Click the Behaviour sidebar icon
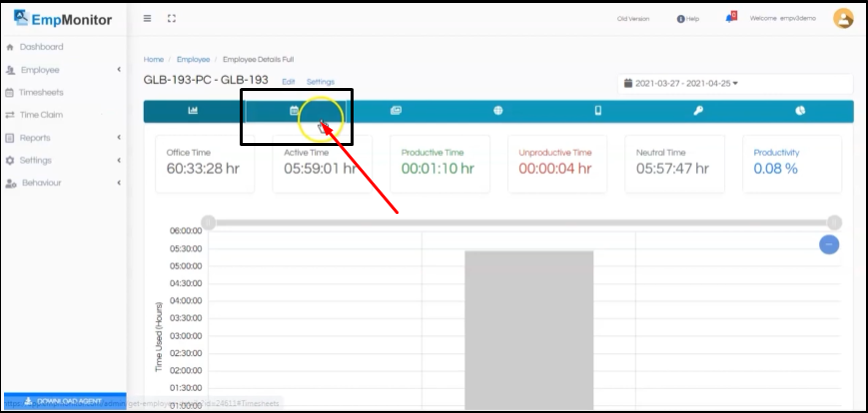 click(x=11, y=183)
